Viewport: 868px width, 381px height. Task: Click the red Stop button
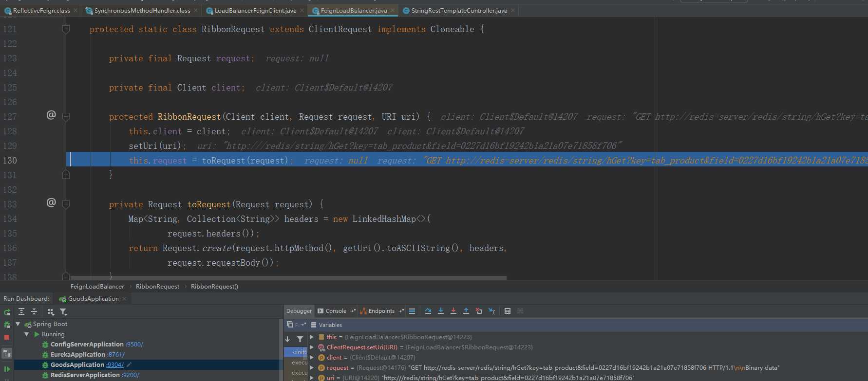(x=7, y=337)
